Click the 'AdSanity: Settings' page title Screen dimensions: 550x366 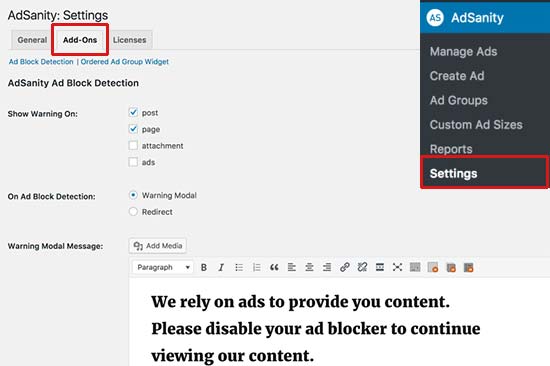pyautogui.click(x=58, y=15)
